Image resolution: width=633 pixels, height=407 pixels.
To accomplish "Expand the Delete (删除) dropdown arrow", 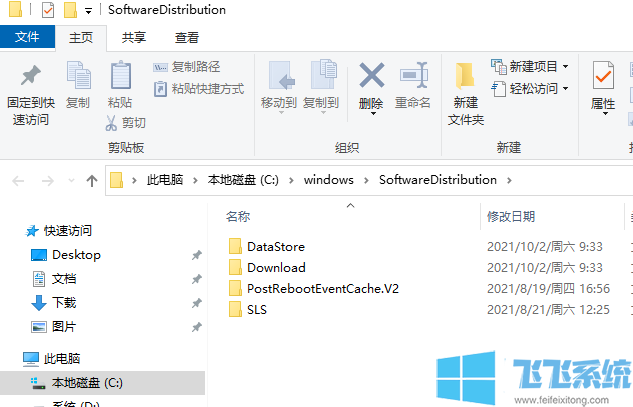I will [373, 114].
